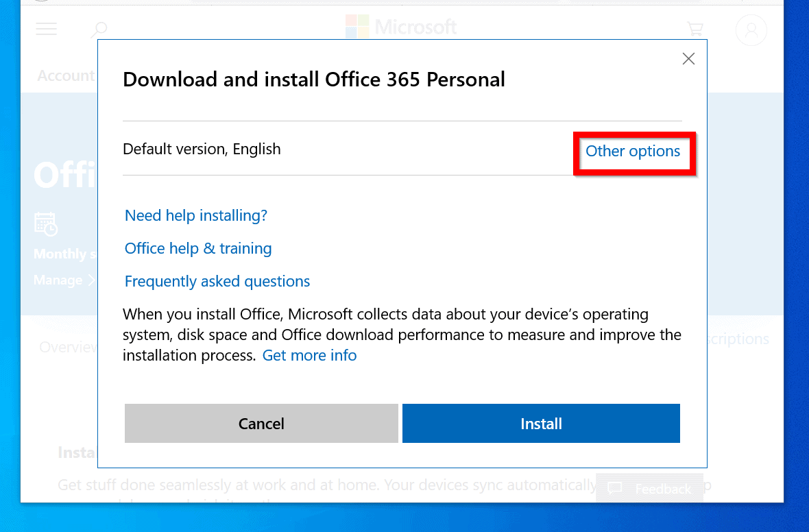This screenshot has width=809, height=532.
Task: Open the account profile avatar
Action: click(x=751, y=30)
